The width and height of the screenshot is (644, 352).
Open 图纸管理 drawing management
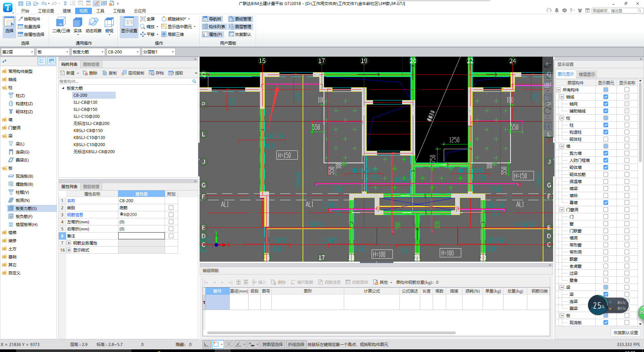(x=240, y=19)
